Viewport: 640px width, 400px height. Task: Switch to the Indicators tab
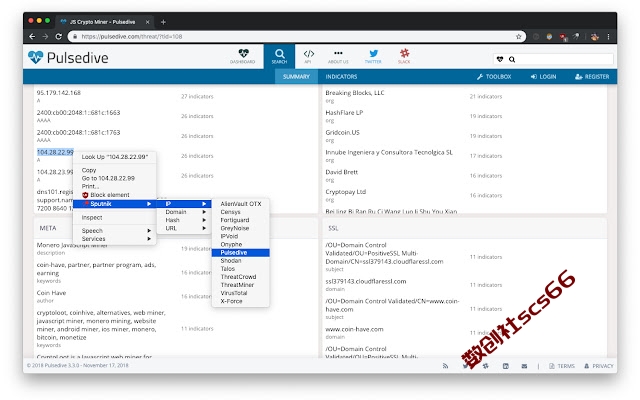click(341, 77)
